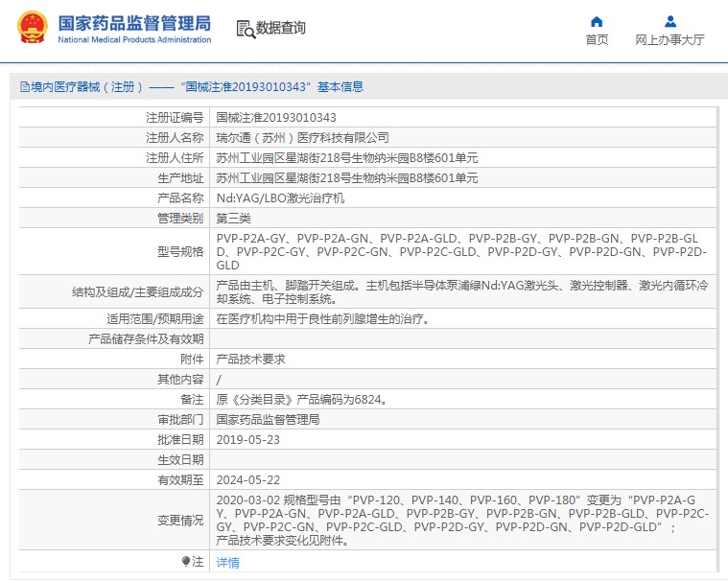
Task: Select approval date 2019-05-23
Action: coord(247,440)
